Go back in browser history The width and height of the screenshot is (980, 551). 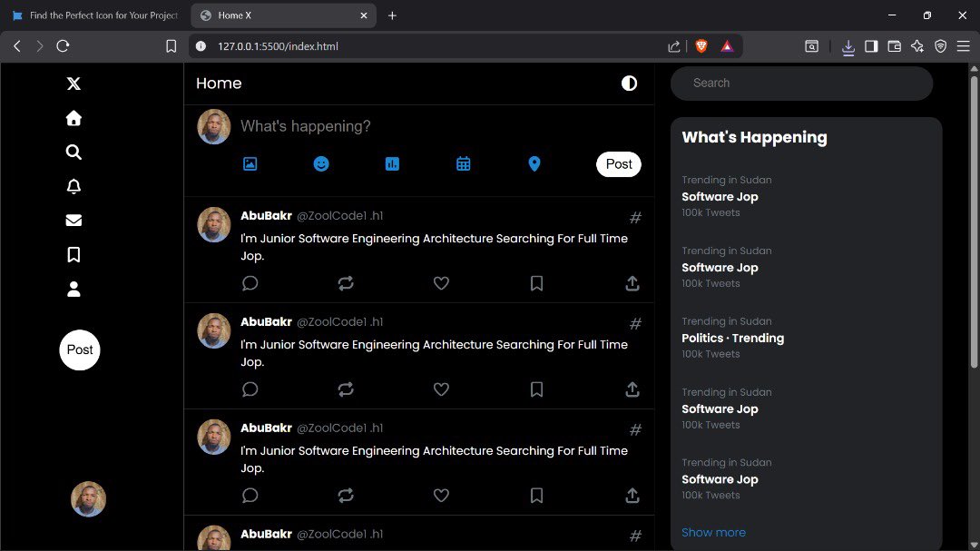[17, 45]
